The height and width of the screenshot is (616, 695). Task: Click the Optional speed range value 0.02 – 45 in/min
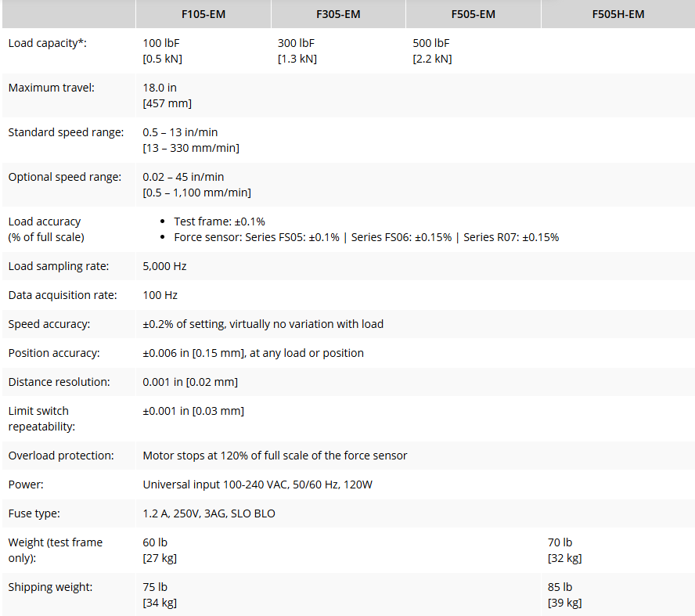click(x=183, y=177)
